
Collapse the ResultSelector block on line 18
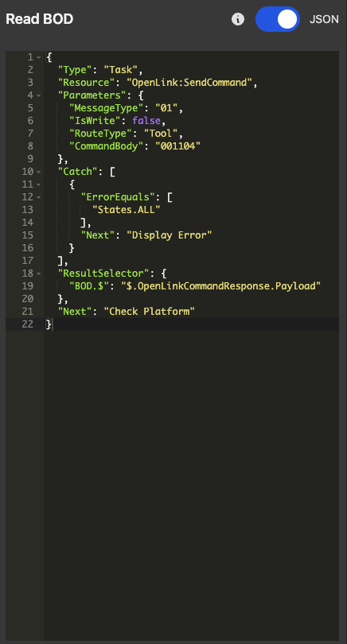[39, 274]
